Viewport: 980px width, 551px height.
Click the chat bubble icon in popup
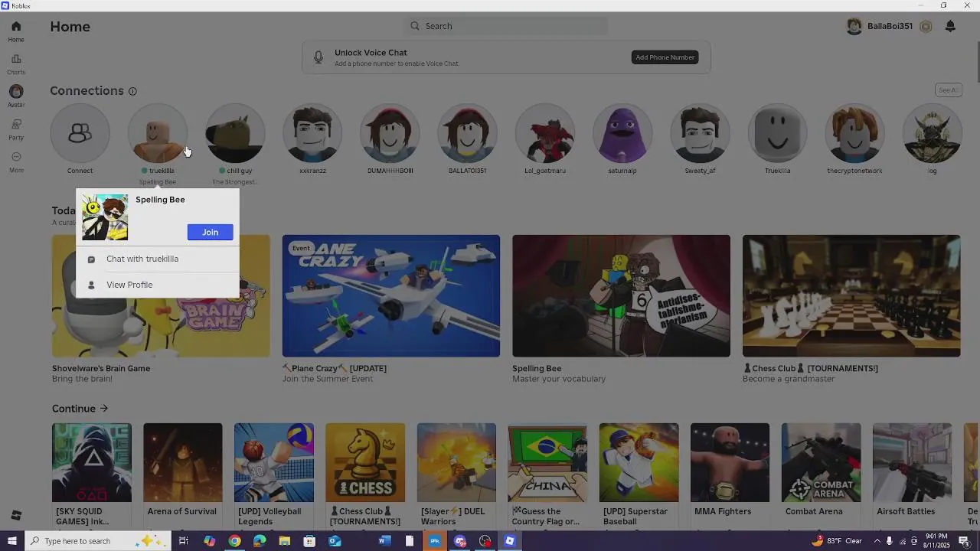91,259
